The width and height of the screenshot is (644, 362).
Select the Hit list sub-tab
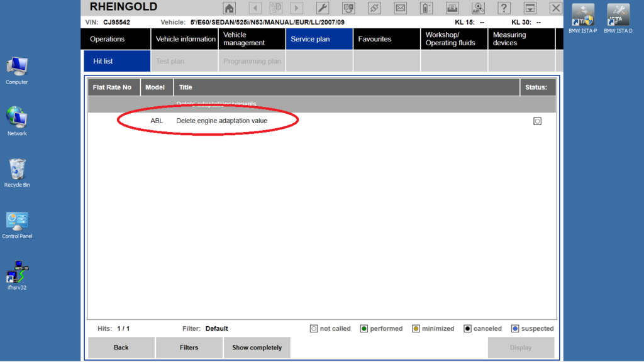click(117, 61)
